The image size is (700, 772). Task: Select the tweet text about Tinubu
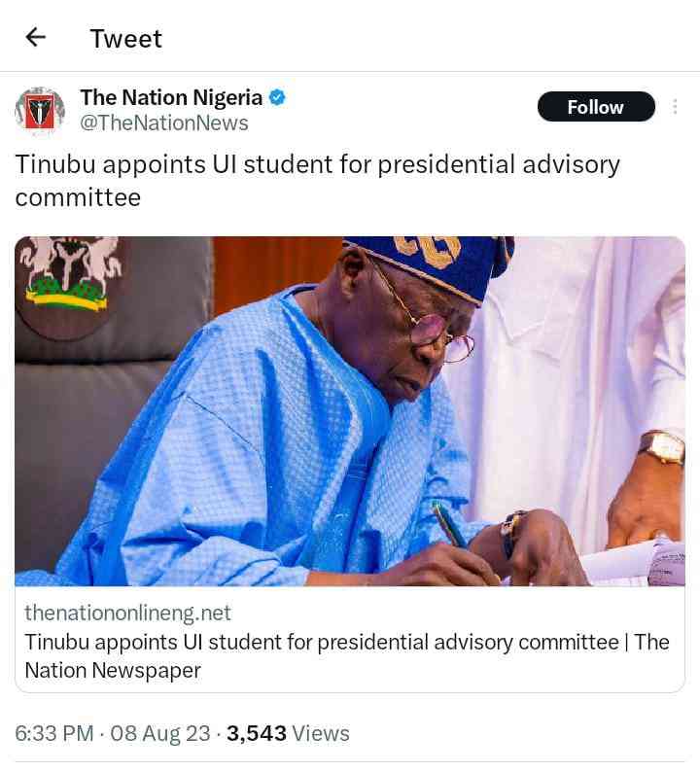click(x=317, y=180)
